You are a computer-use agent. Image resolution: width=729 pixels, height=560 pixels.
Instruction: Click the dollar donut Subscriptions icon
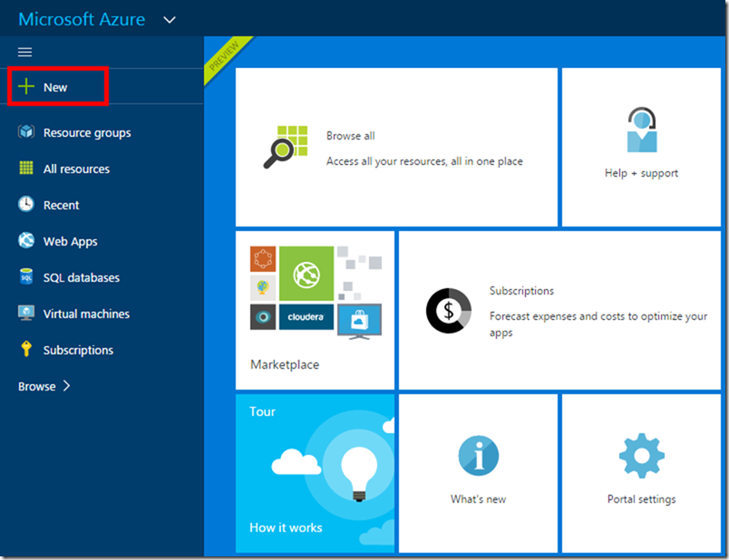(x=448, y=311)
